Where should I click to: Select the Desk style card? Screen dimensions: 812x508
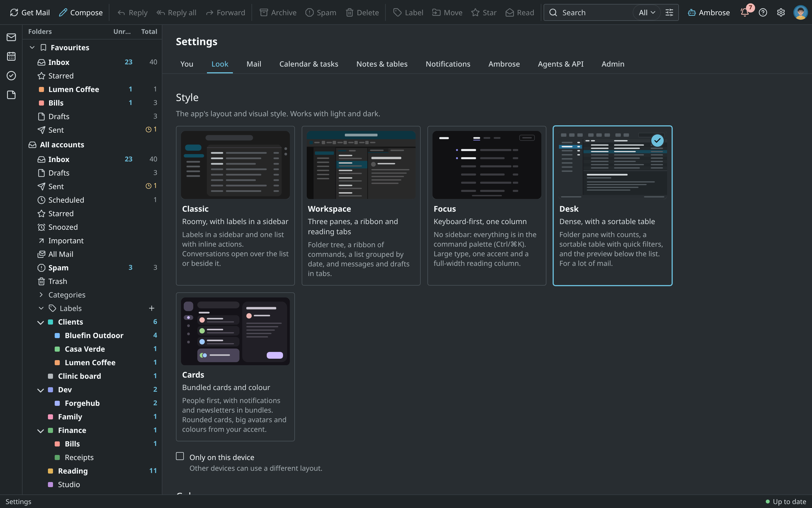pos(612,206)
